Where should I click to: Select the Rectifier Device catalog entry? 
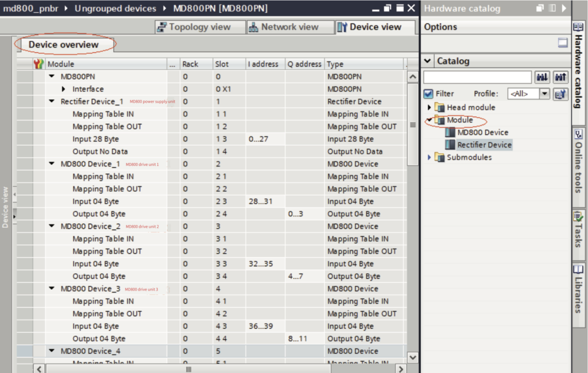click(484, 145)
